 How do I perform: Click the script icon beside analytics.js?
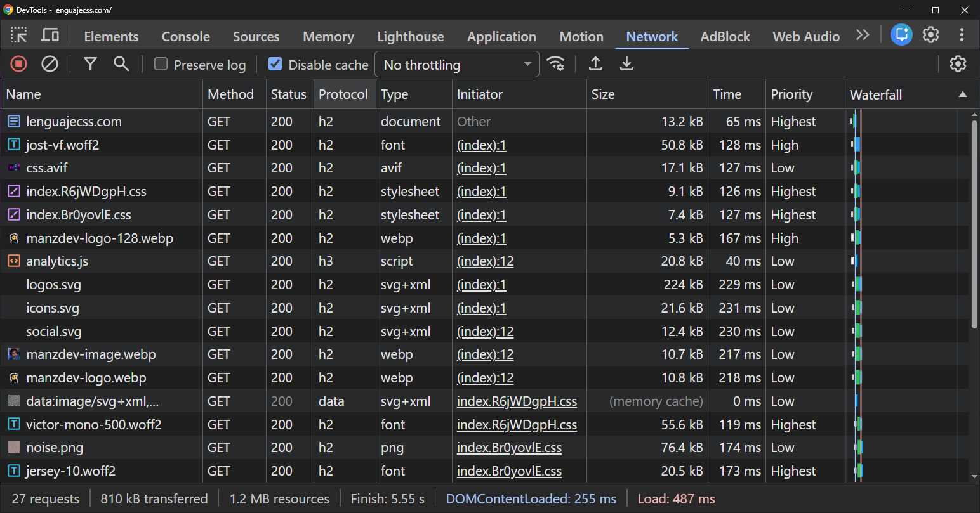click(x=14, y=261)
